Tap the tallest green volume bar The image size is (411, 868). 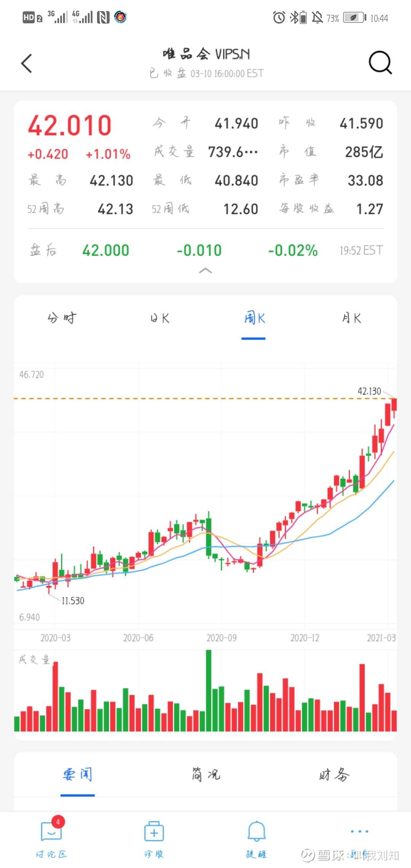(x=209, y=690)
